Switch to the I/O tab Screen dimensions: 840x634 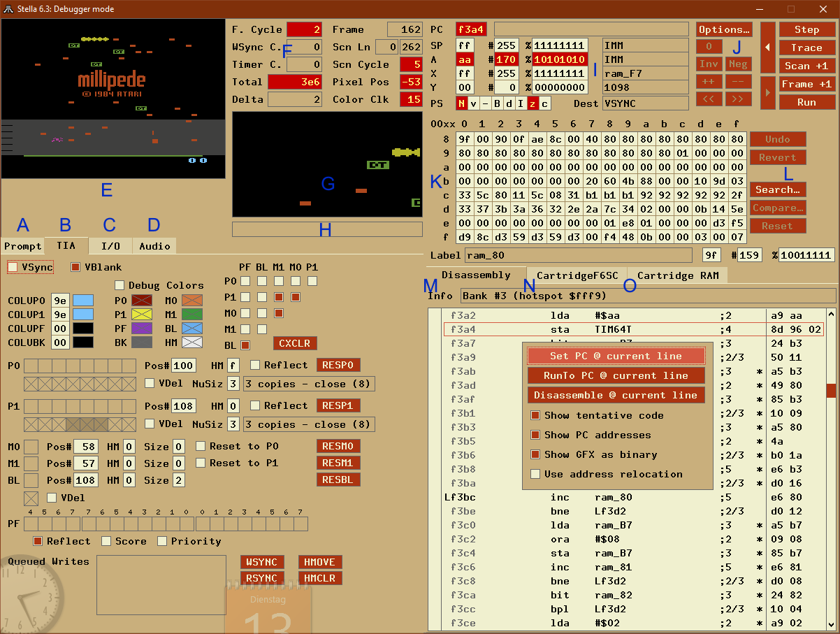[x=110, y=246]
